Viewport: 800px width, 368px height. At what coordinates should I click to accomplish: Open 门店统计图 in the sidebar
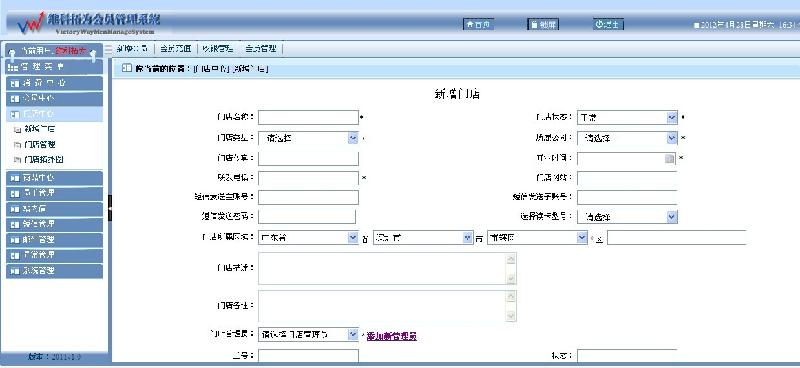click(43, 160)
